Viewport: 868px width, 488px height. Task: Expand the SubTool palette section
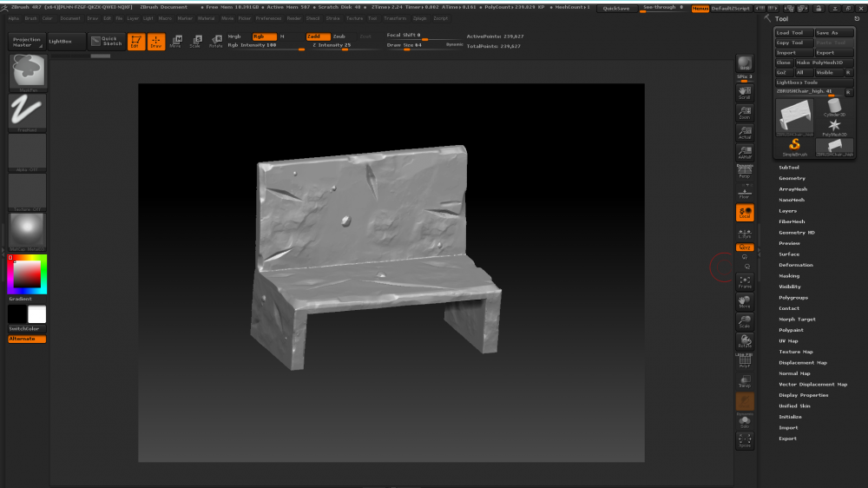click(x=789, y=168)
